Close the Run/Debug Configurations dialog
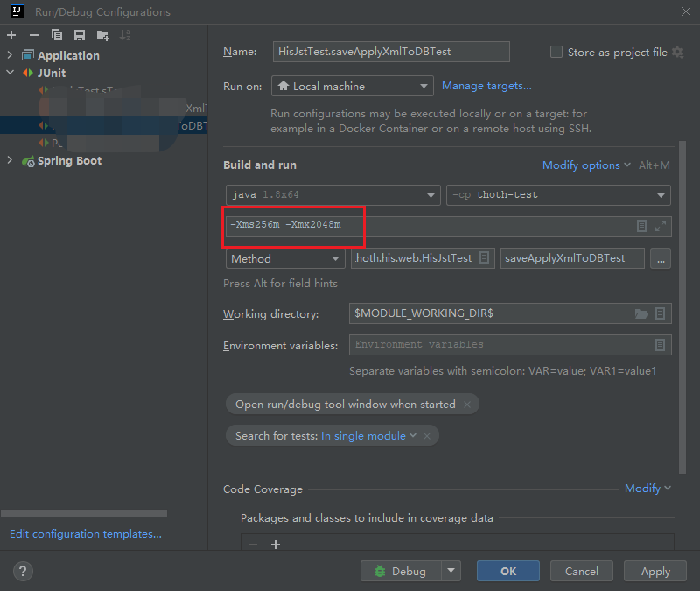This screenshot has height=591, width=700. (686, 11)
